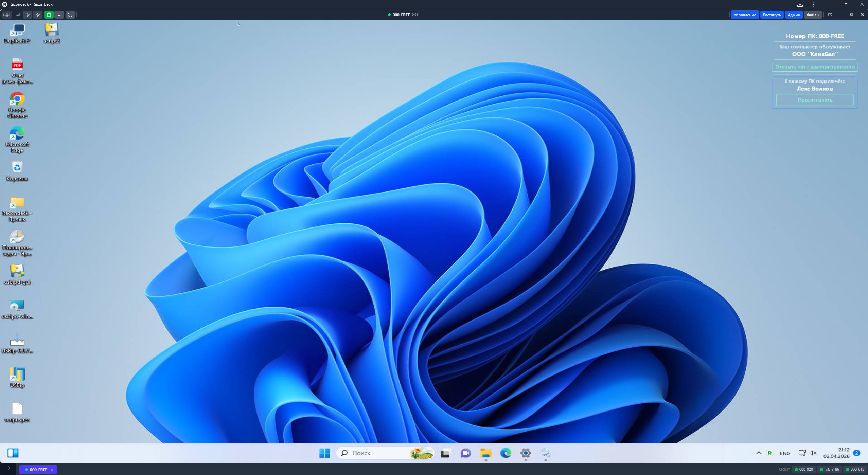
Task: Click the downloads icon in the title bar
Action: (800, 4)
